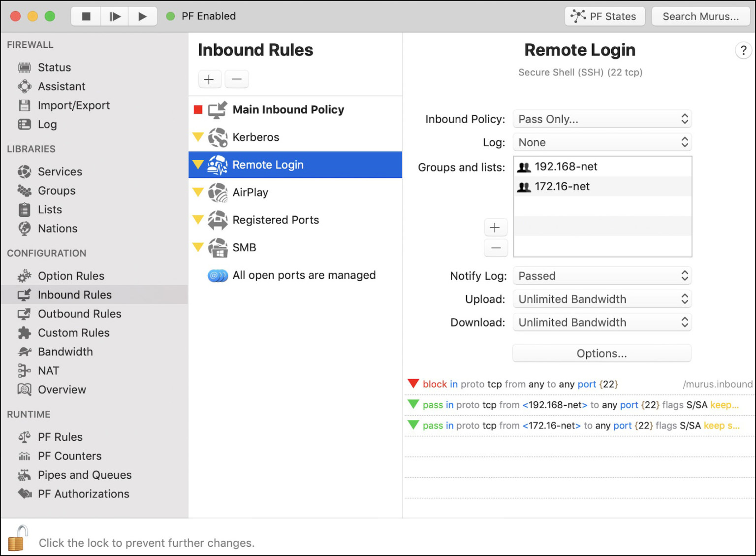Click the Assistant icon under Firewall
The width and height of the screenshot is (756, 556).
pyautogui.click(x=24, y=86)
